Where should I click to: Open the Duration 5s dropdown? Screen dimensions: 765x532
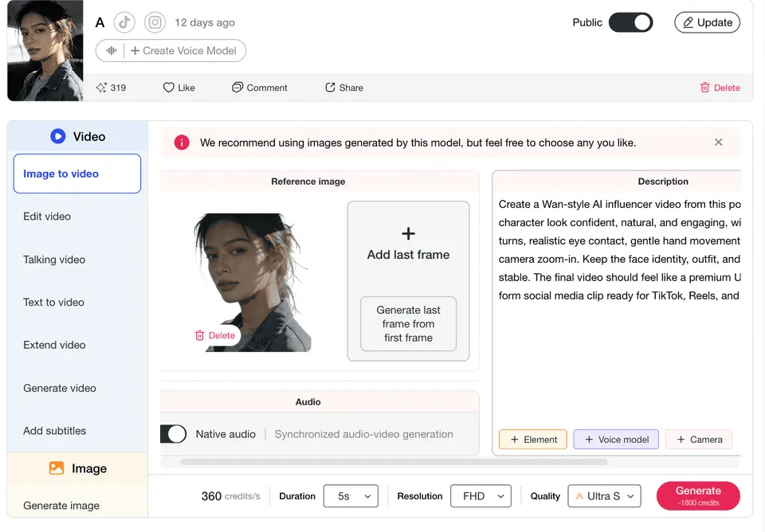[351, 496]
